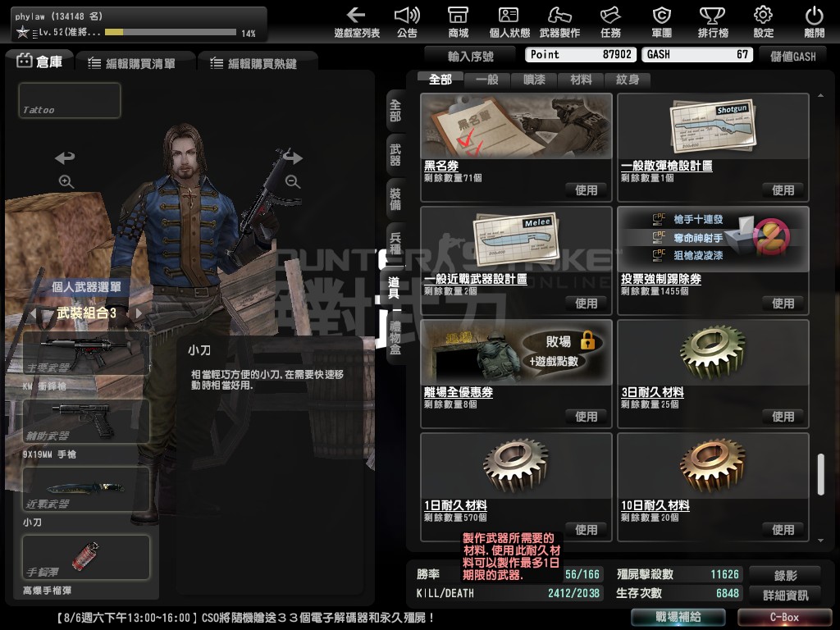
Task: Click the 1-day durability material gear
Action: point(517,466)
